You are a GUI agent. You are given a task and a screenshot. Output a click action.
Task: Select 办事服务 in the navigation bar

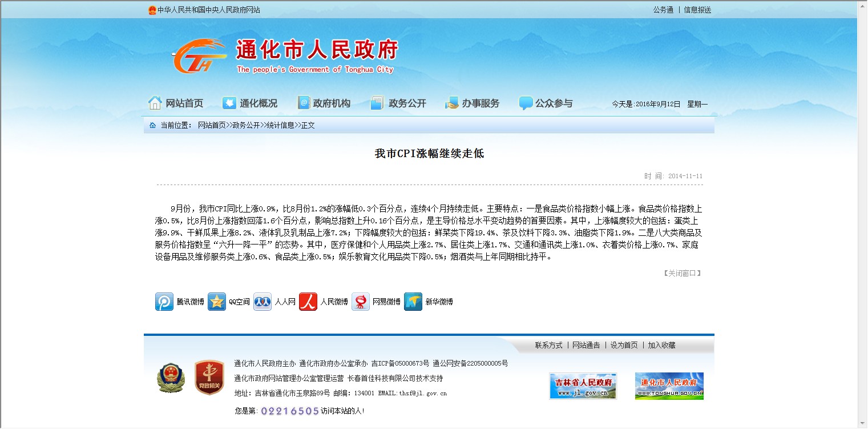pos(473,103)
